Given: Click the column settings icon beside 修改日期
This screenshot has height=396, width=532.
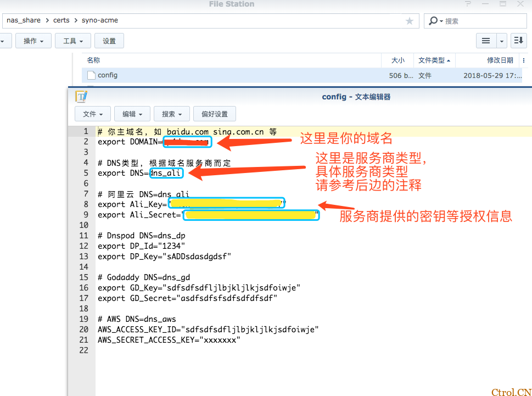Looking at the screenshot, I should coord(523,60).
